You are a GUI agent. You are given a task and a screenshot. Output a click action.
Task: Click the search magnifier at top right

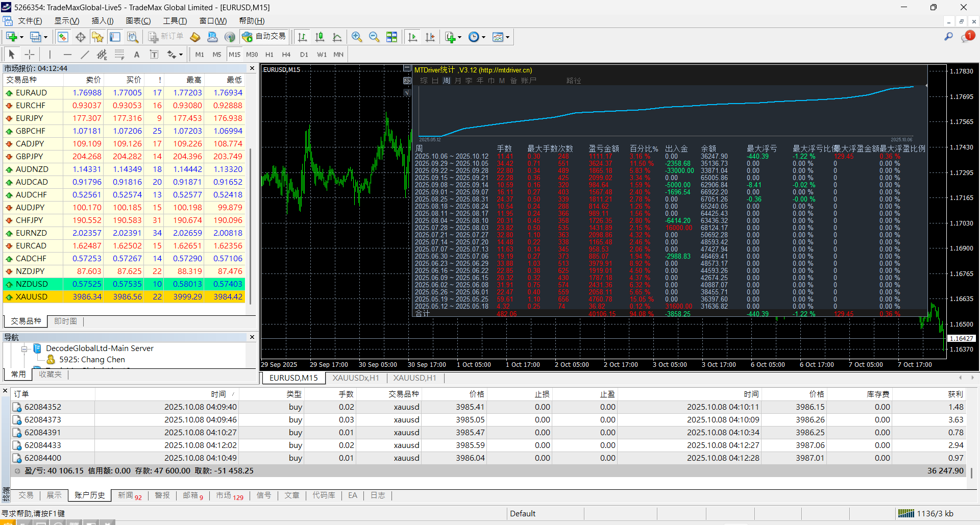tap(948, 37)
